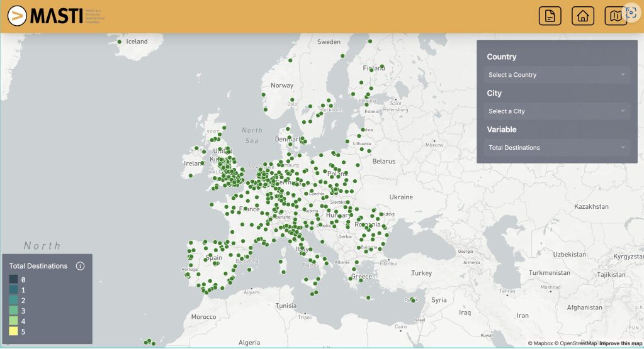
Task: Go to home via house icon
Action: pyautogui.click(x=582, y=16)
